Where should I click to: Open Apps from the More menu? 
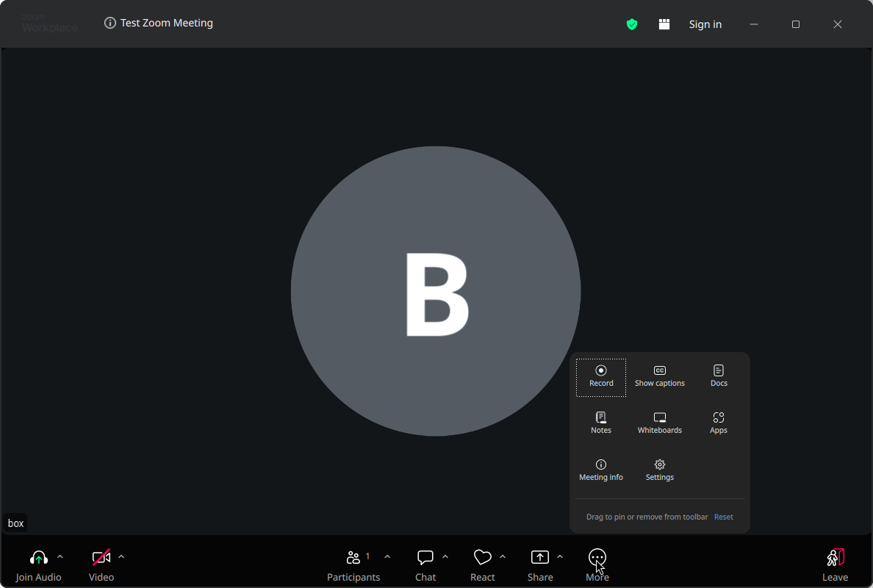718,424
